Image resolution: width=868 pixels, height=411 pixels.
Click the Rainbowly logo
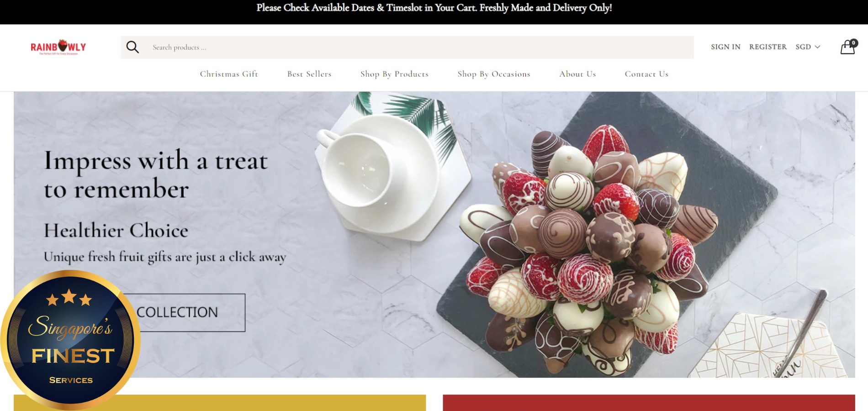pos(58,47)
